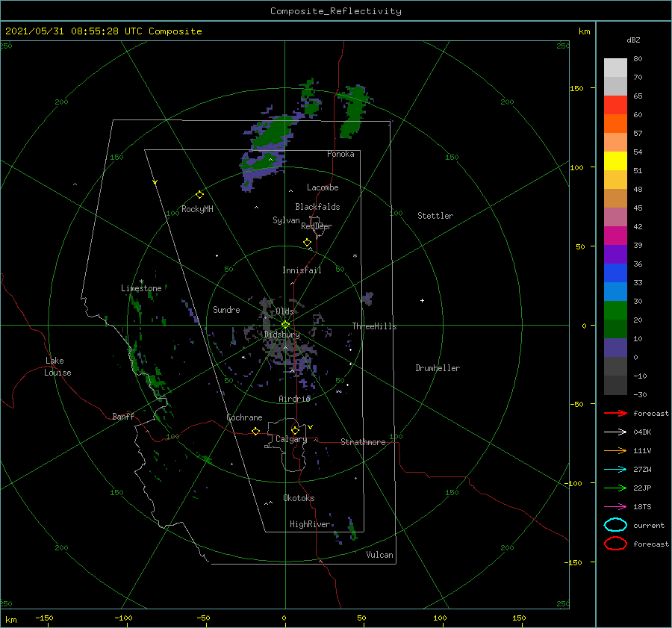Select the purple 39 dBZ swatch
This screenshot has width=672, height=628.
tap(615, 255)
